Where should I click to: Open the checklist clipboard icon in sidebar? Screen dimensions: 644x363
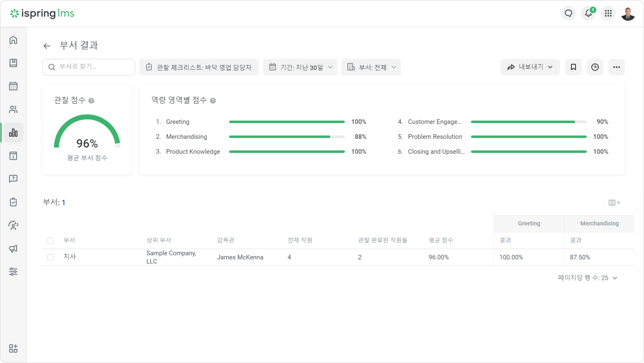13,202
